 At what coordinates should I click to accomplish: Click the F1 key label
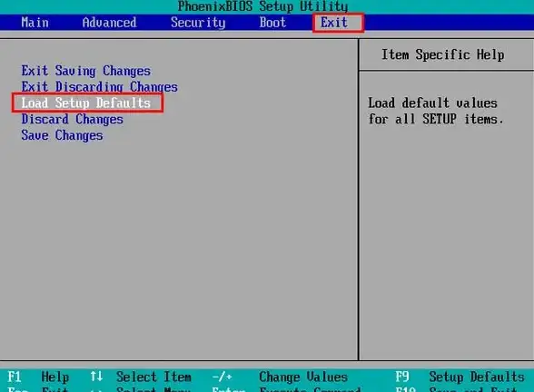15,377
